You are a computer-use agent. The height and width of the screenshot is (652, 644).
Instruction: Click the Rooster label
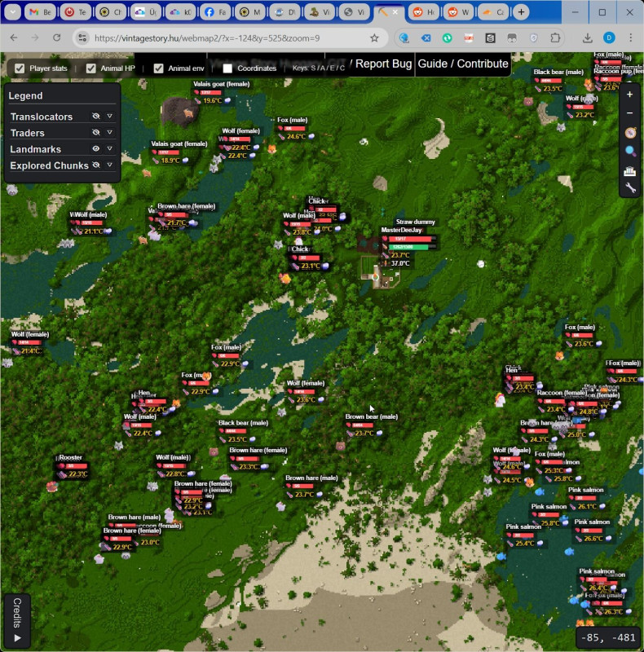click(x=70, y=457)
